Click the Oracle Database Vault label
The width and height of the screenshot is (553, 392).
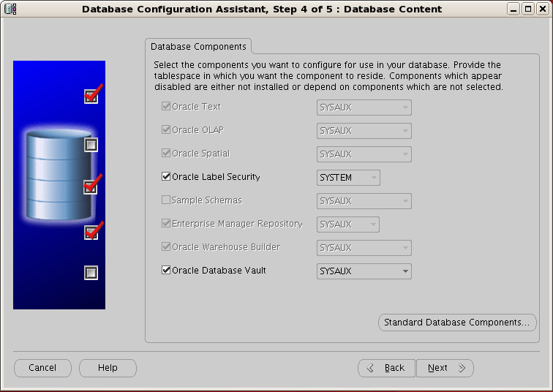219,271
